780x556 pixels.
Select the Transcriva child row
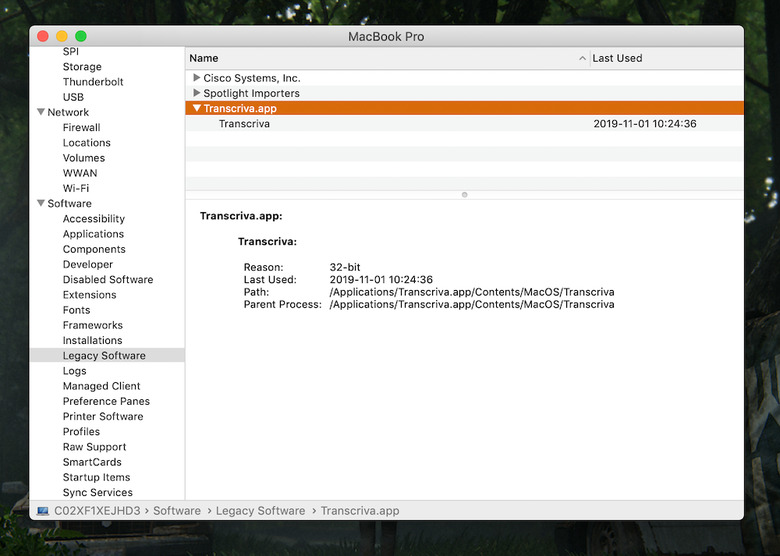point(245,124)
